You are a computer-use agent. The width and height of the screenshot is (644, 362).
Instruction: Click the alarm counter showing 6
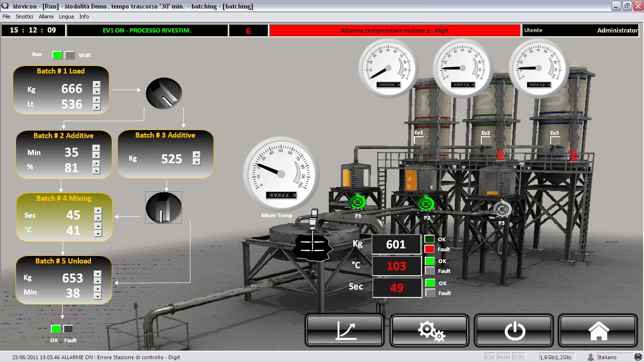248,30
